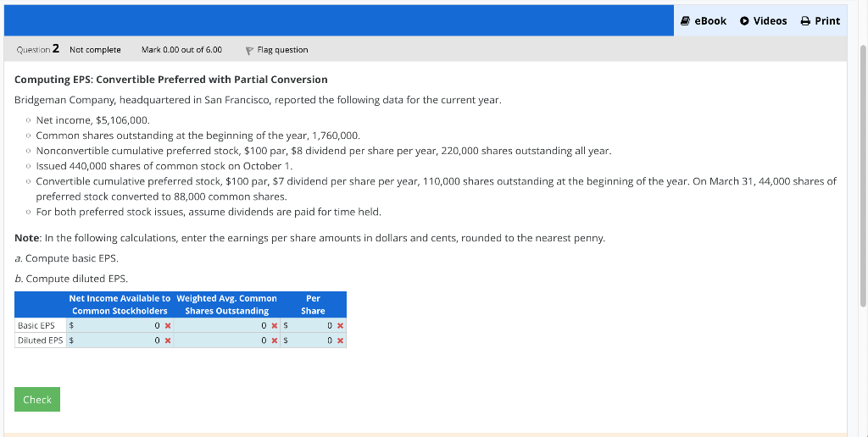Click 'Question 2' label

coord(37,49)
